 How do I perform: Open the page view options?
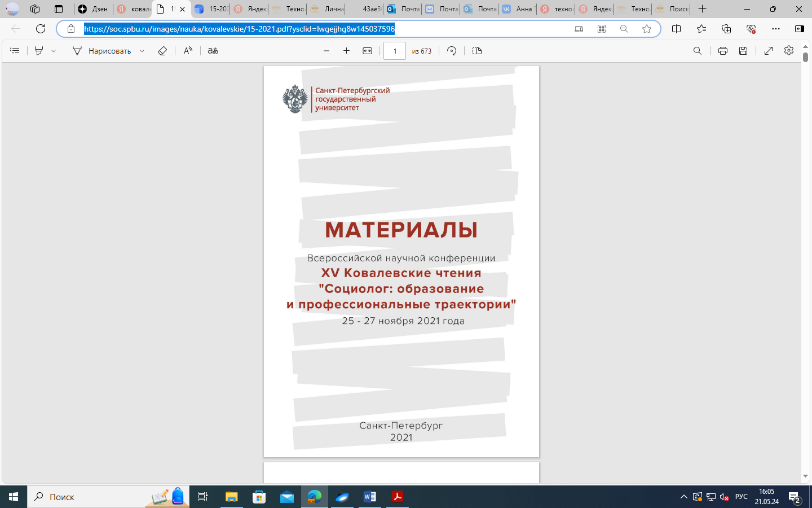477,51
